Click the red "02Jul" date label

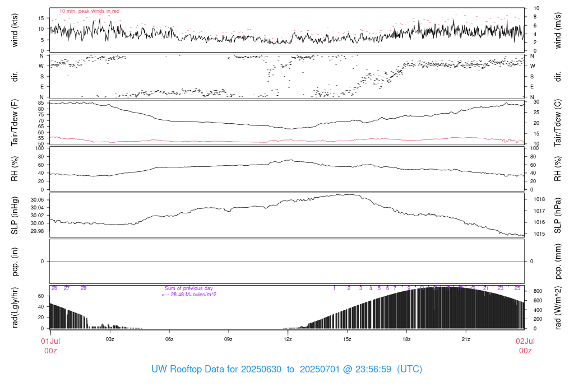tap(525, 341)
